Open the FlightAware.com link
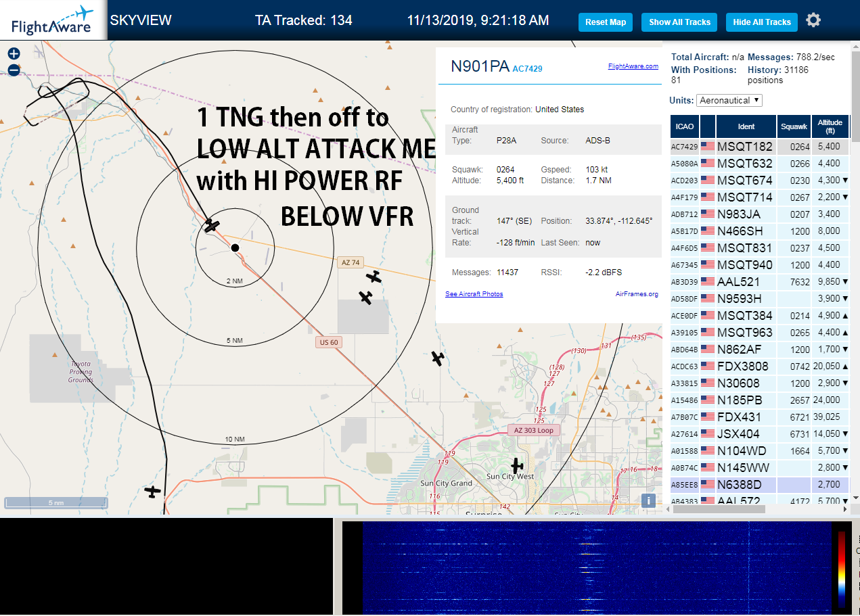860x616 pixels. (x=633, y=66)
